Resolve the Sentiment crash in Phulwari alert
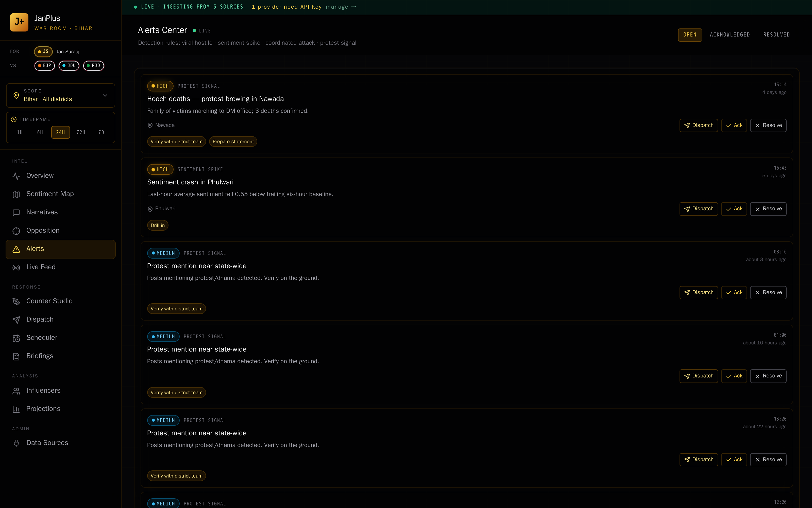The width and height of the screenshot is (812, 508). (768, 209)
